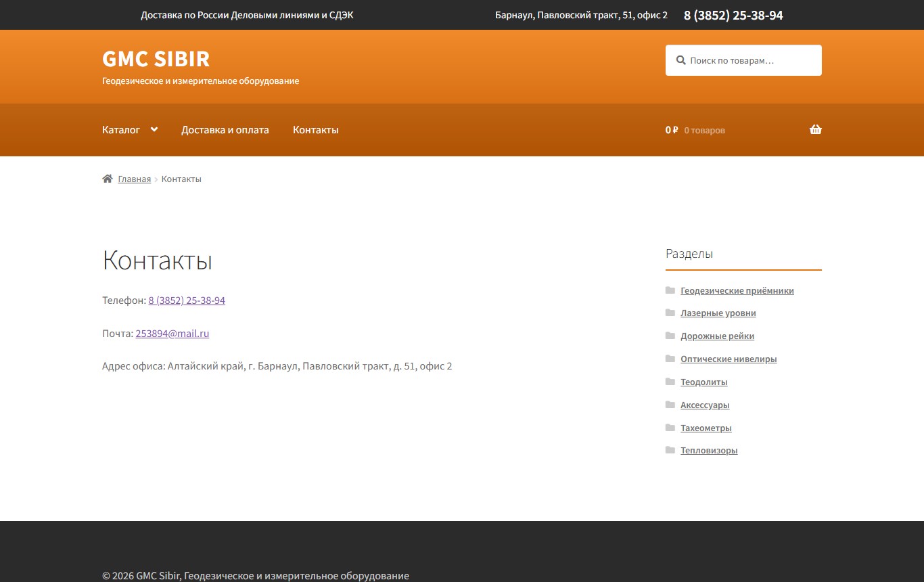Click folder icon beside Тахеометры
Image resolution: width=924 pixels, height=582 pixels.
(670, 428)
